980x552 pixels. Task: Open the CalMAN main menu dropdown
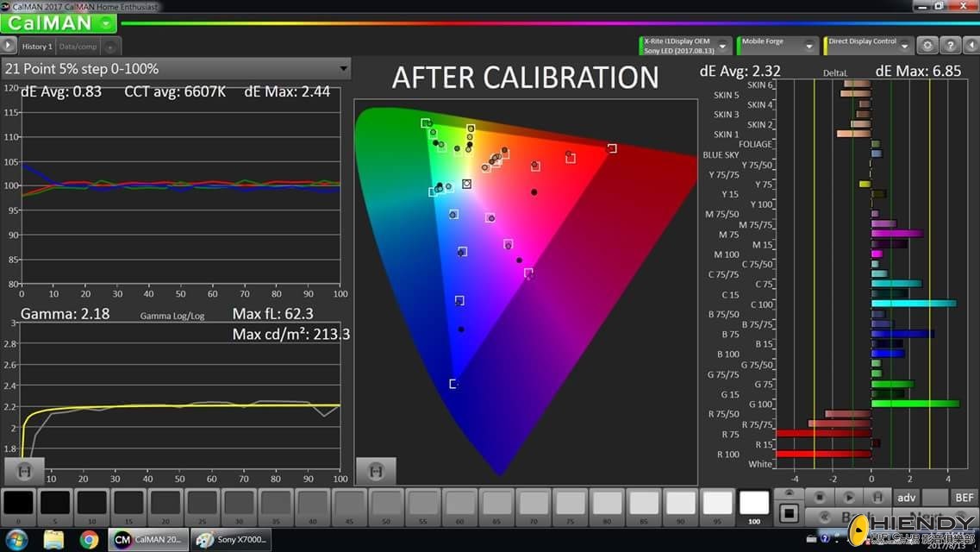click(x=59, y=24)
